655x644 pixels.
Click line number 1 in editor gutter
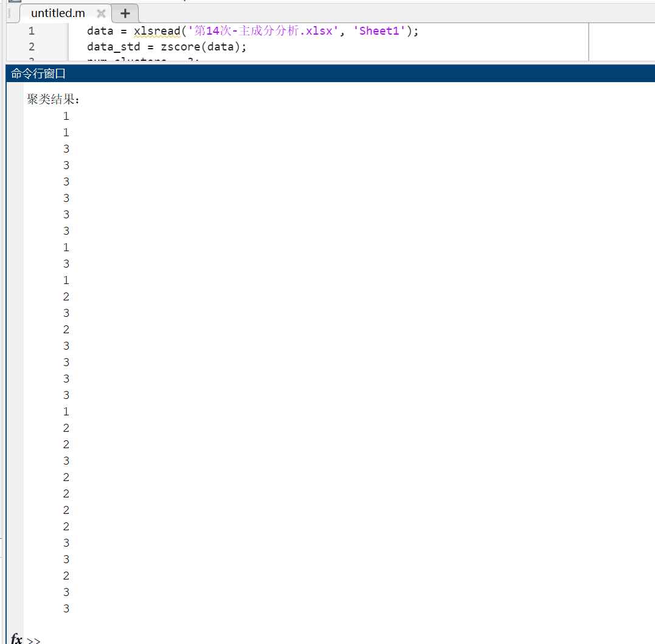pyautogui.click(x=32, y=31)
